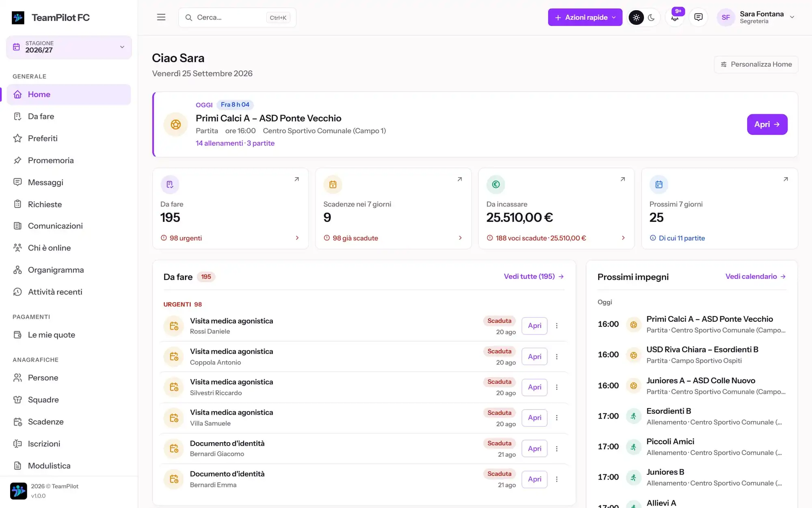
Task: Open Preferiti in sidebar
Action: [69, 139]
